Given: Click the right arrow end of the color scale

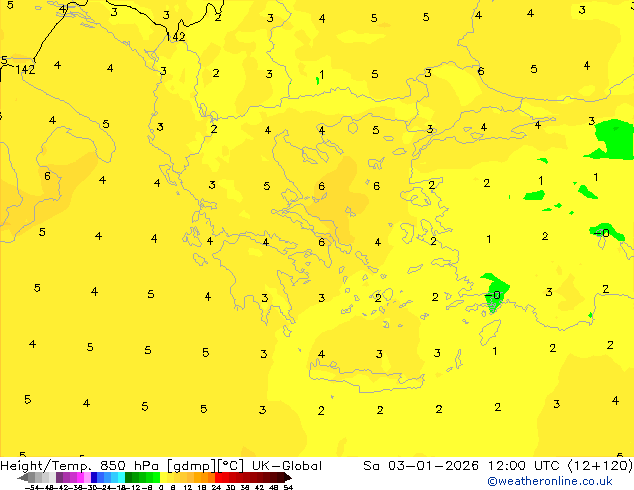Looking at the screenshot, I should pos(288,477).
